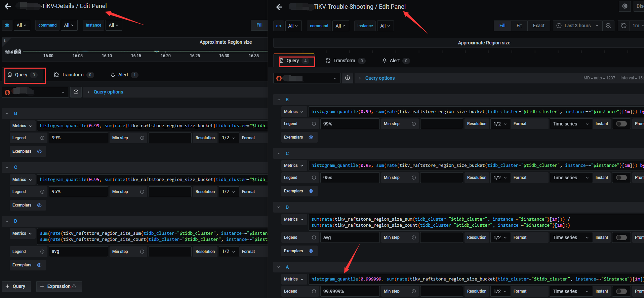Click the back arrow in TiKV-Details panel

(8, 6)
